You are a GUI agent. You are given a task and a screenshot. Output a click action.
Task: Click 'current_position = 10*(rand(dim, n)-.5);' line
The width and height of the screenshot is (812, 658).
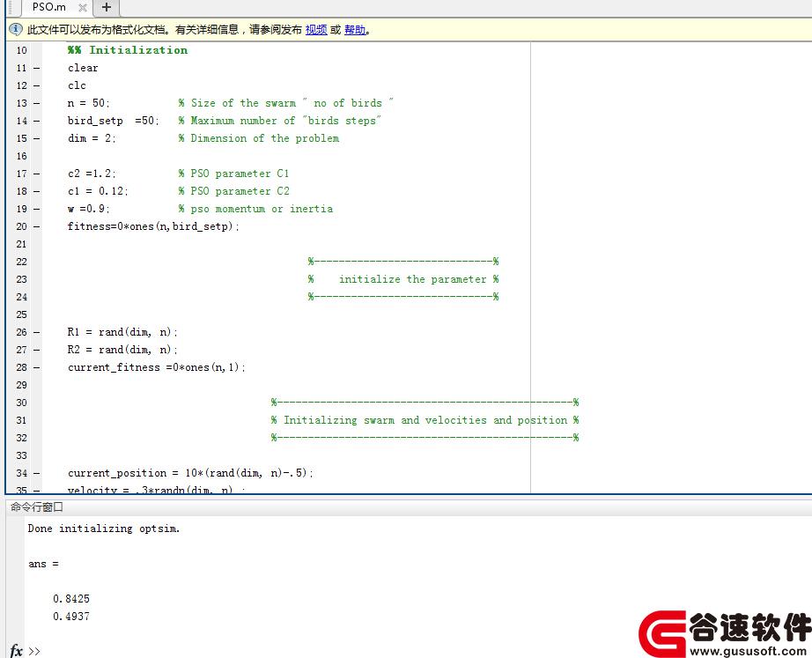click(x=190, y=473)
